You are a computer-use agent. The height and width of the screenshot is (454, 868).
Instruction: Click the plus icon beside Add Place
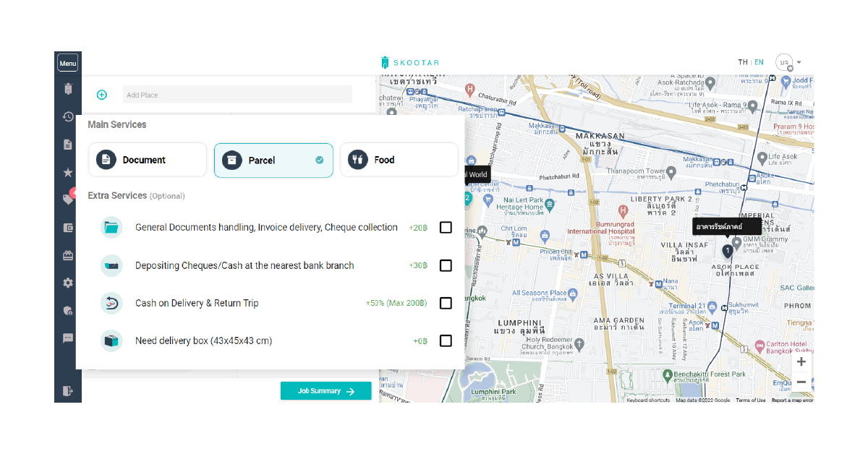click(102, 95)
